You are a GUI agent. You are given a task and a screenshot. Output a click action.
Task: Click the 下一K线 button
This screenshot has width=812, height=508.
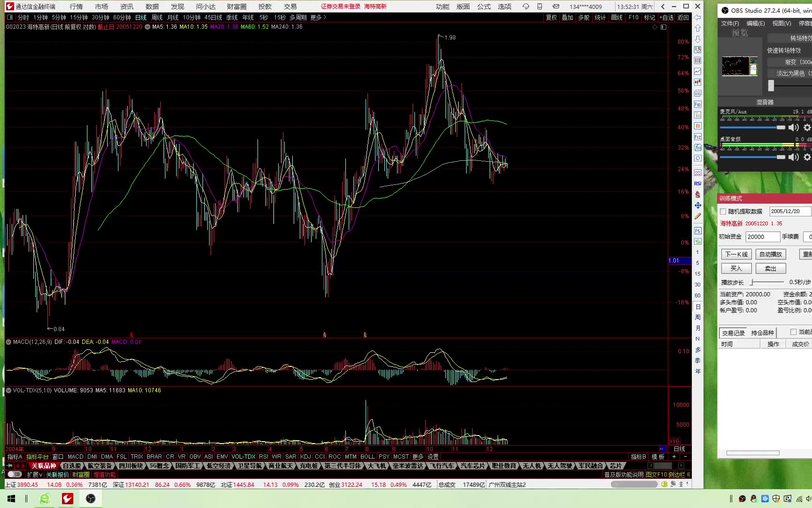[x=736, y=254]
